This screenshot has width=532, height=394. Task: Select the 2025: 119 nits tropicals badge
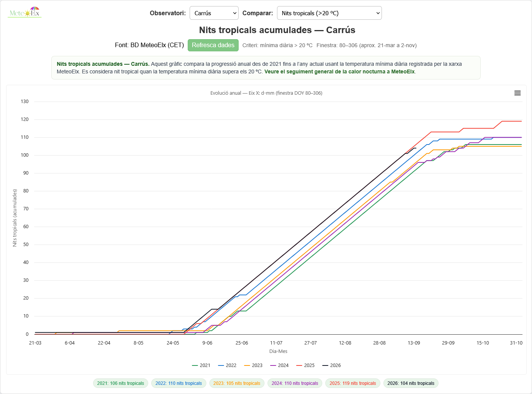point(353,383)
